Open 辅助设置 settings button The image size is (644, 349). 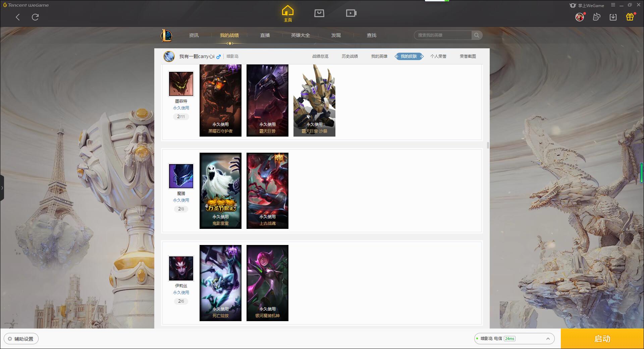(x=21, y=339)
